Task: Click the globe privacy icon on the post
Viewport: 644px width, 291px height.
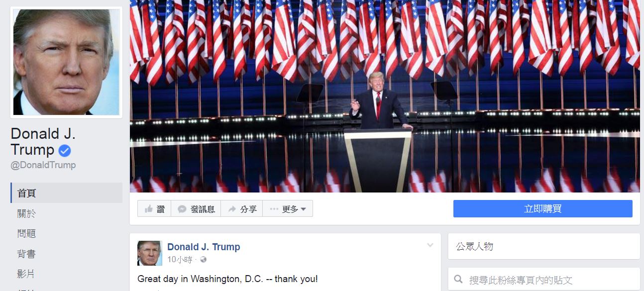Action: tap(203, 260)
